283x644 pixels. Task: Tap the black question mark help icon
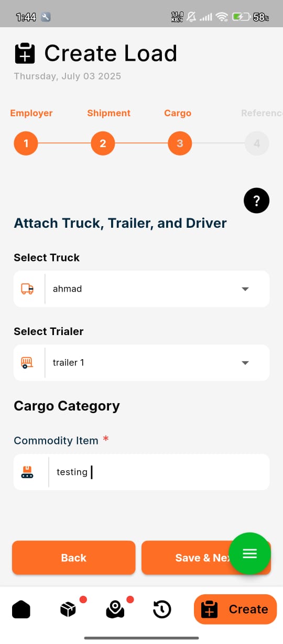pos(257,201)
